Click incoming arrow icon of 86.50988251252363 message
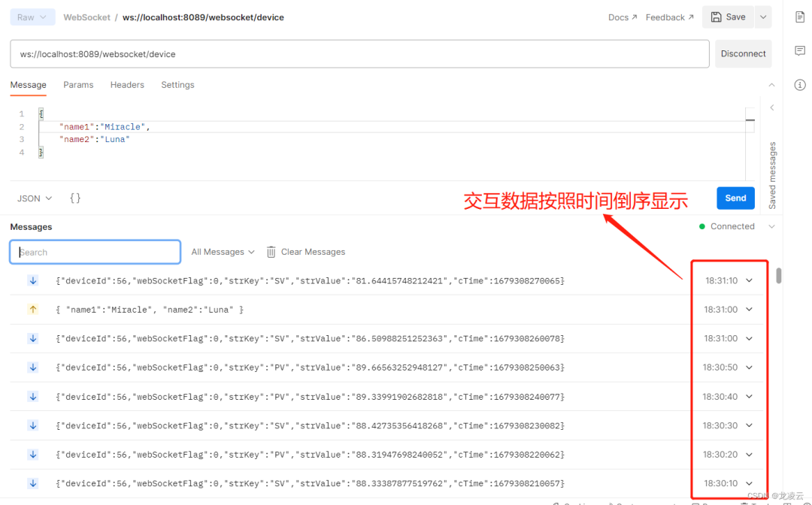Screen dimensions: 812x505 33,338
